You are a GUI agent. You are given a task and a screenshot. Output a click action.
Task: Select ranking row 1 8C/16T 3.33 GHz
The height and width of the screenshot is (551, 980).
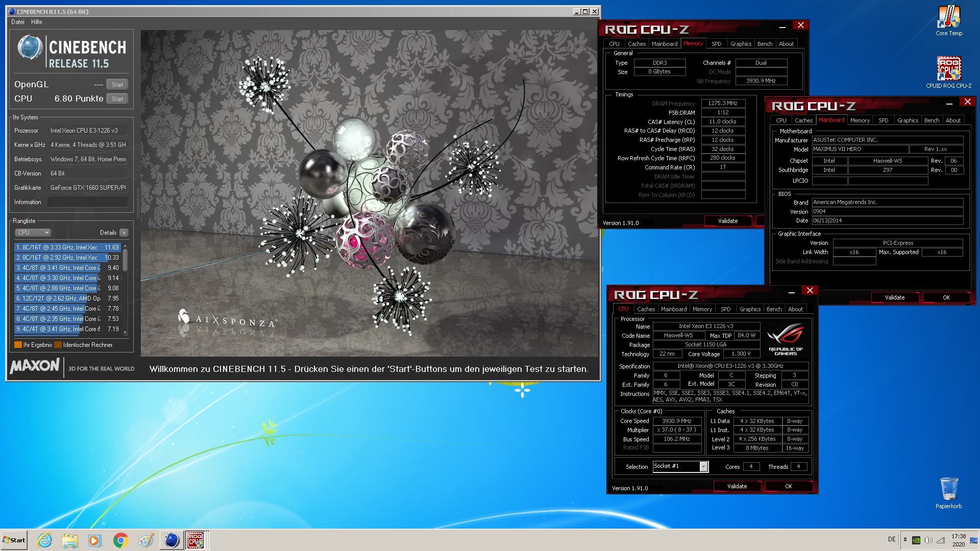(67, 247)
